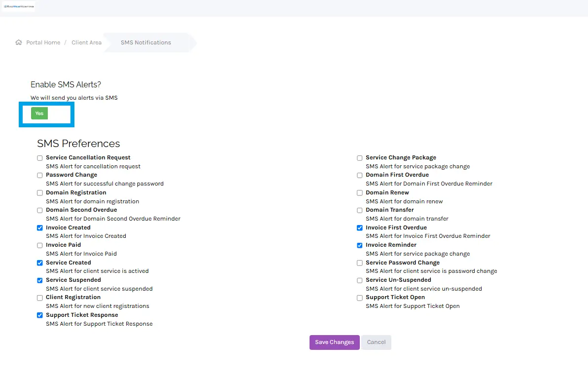The height and width of the screenshot is (378, 588).
Task: Navigate to the Client Area
Action: tap(86, 42)
